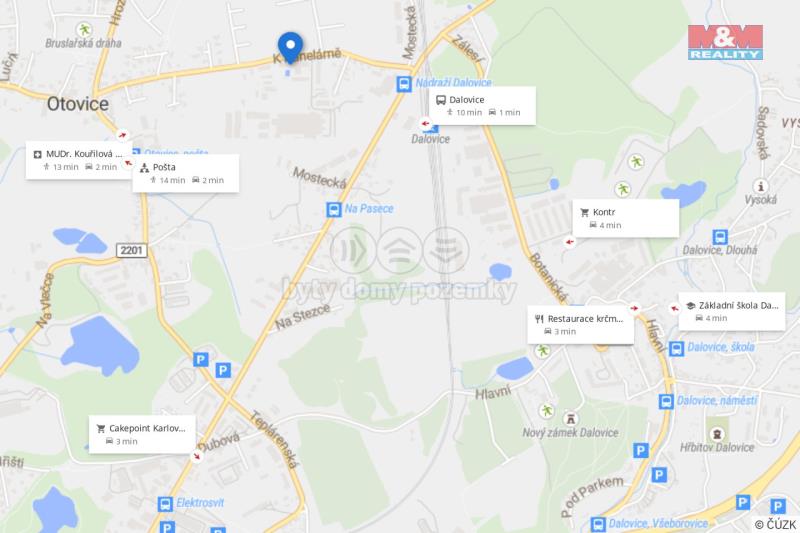Screen dimensions: 800x533
Task: Open the Kontr shop info card
Action: [x=626, y=218]
